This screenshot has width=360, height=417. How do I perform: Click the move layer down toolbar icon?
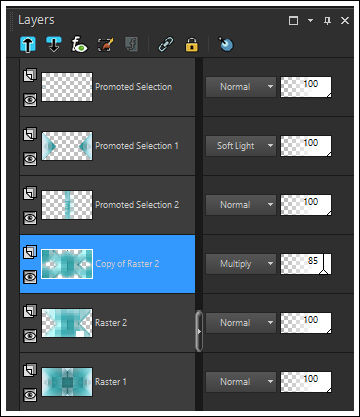tap(54, 45)
